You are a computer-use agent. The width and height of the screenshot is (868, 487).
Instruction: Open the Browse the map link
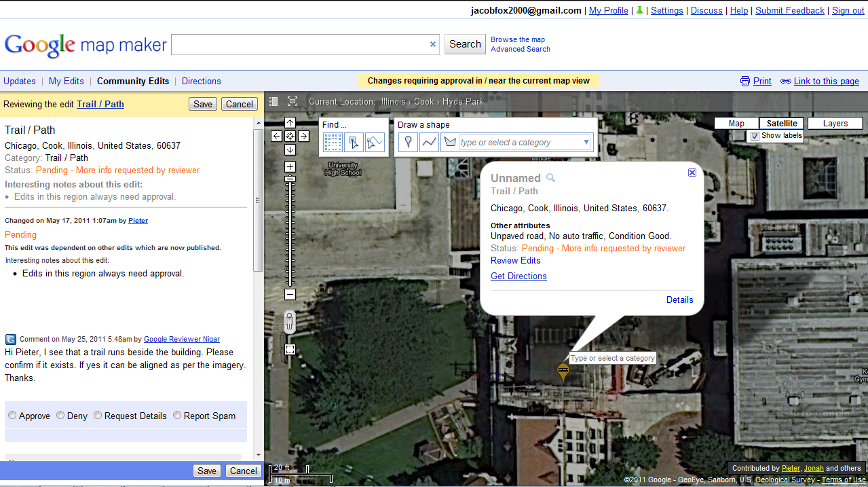[x=518, y=39]
